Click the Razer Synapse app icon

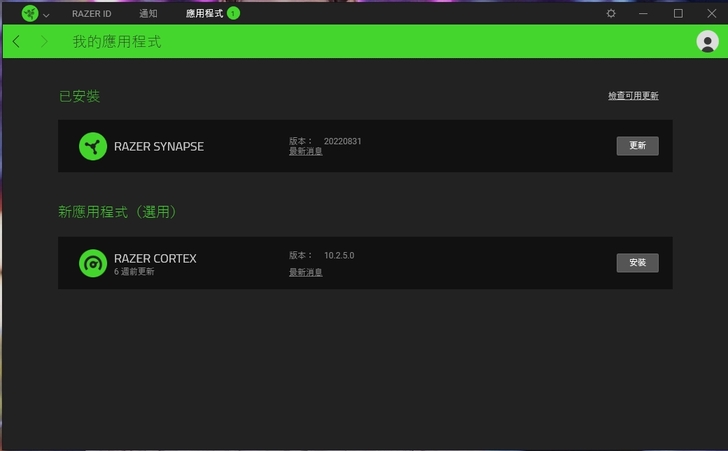point(93,146)
